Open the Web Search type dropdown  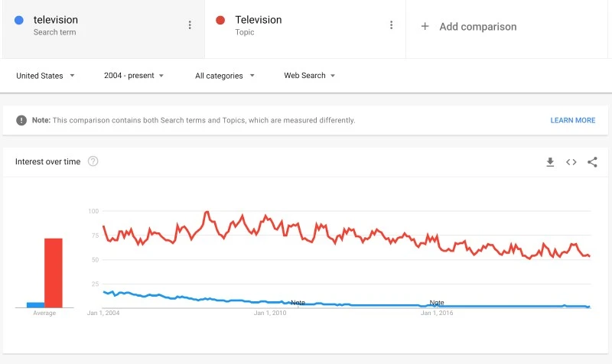point(310,76)
